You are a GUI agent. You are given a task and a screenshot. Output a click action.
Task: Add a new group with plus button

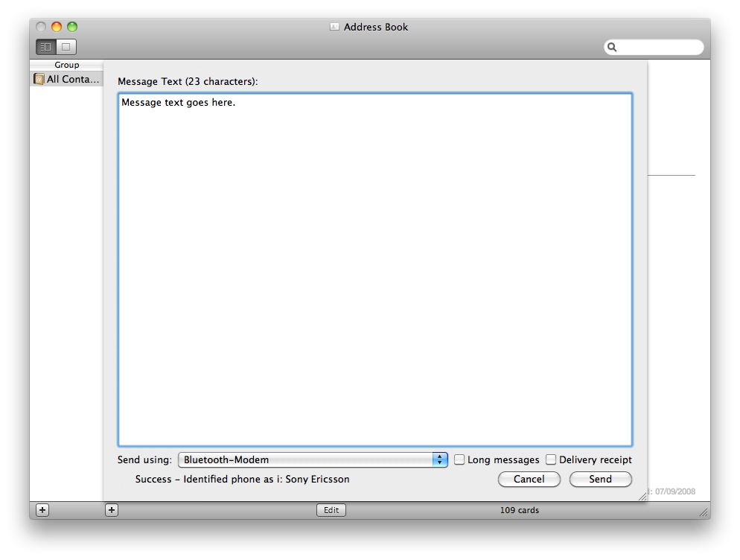[42, 510]
